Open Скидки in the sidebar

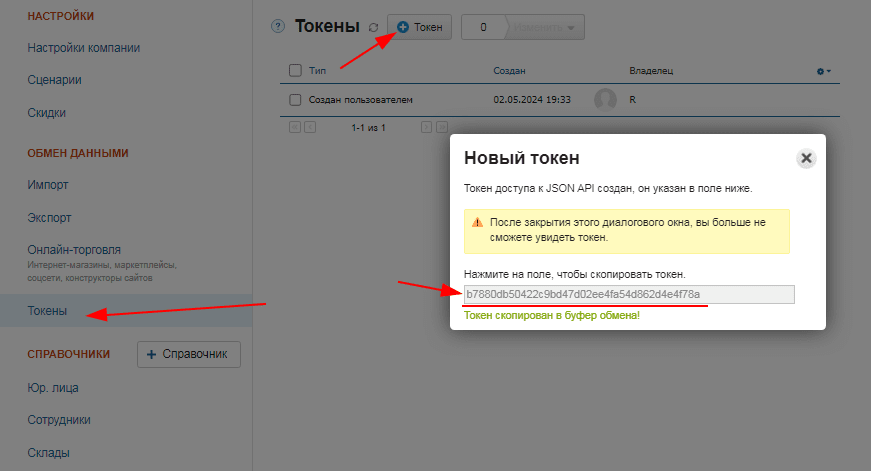pos(47,113)
